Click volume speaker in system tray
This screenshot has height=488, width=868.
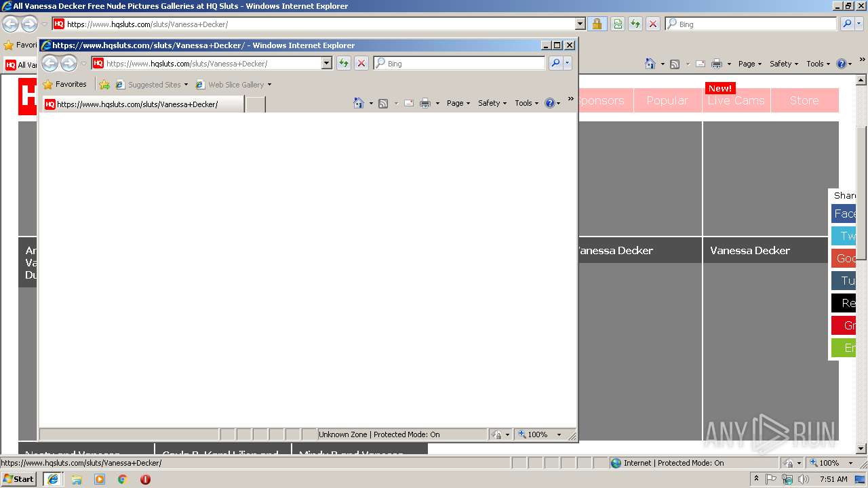tap(803, 479)
